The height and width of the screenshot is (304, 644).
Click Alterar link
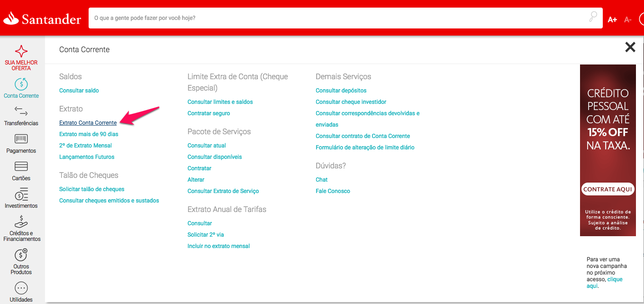(196, 180)
